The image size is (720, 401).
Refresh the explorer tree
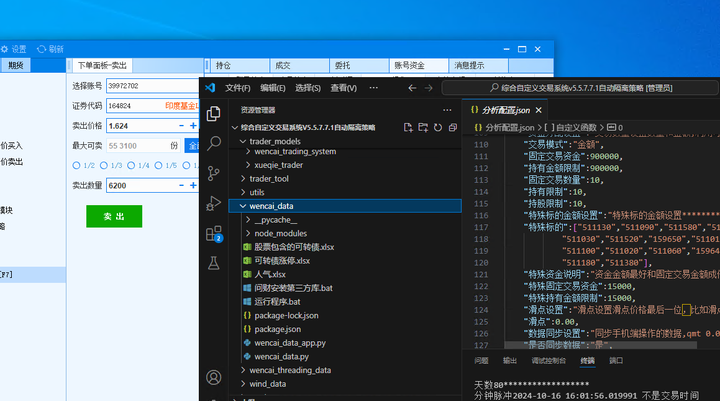(438, 127)
